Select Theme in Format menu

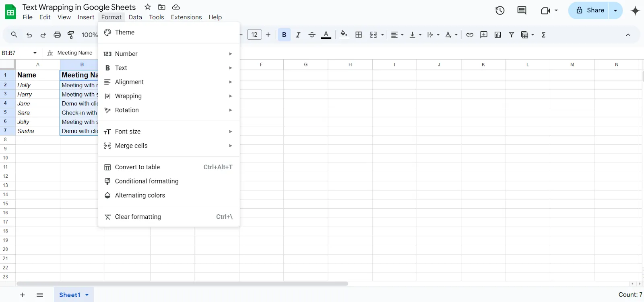coord(169,32)
